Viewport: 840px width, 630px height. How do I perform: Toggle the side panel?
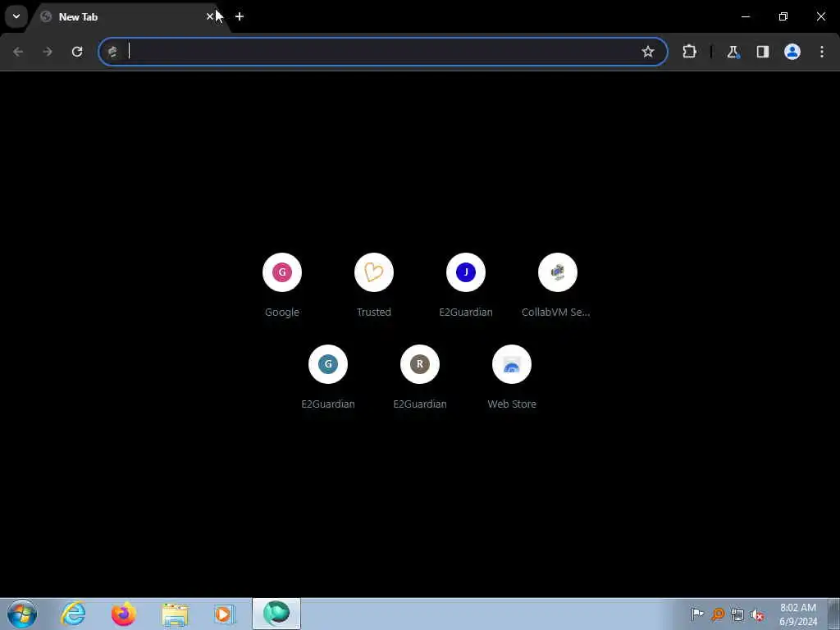(x=762, y=52)
